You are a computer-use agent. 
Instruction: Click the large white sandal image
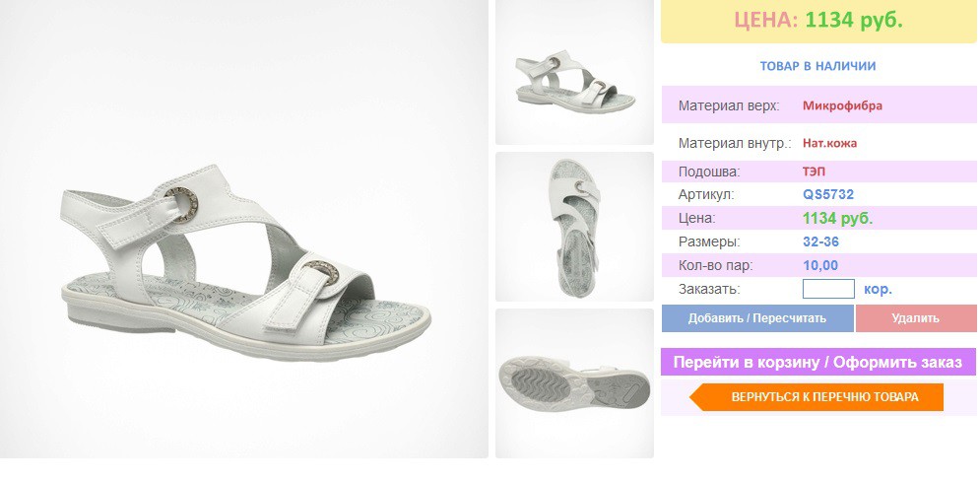click(x=243, y=229)
